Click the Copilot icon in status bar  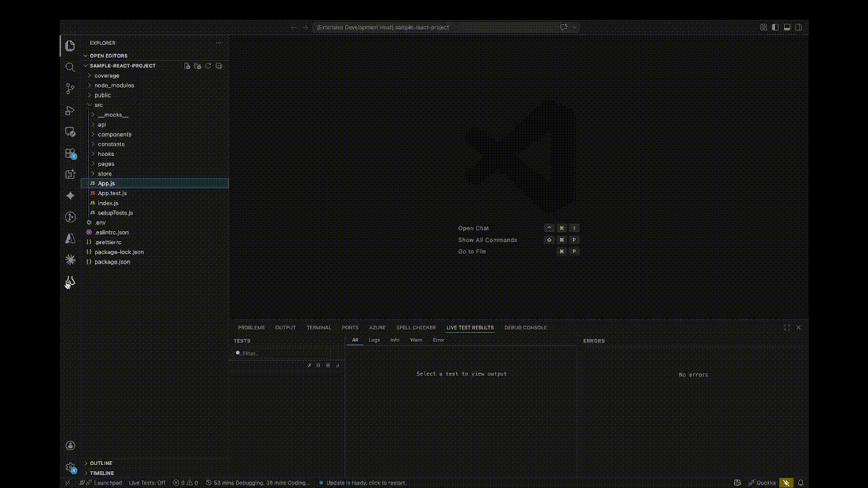click(x=737, y=483)
